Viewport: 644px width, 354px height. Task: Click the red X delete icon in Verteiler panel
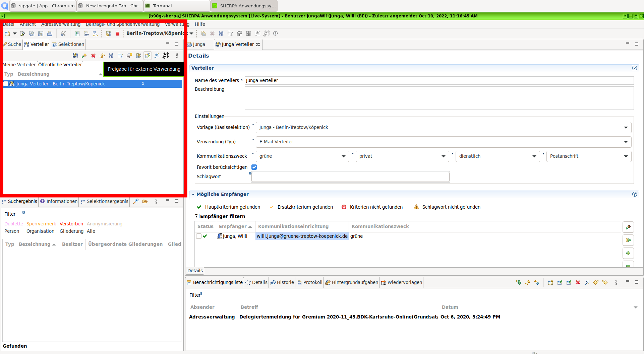click(93, 56)
